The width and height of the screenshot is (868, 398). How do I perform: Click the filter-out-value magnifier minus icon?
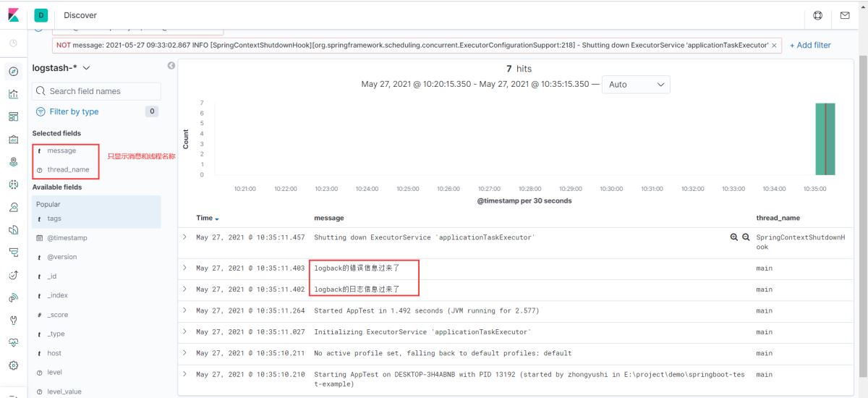pos(746,237)
